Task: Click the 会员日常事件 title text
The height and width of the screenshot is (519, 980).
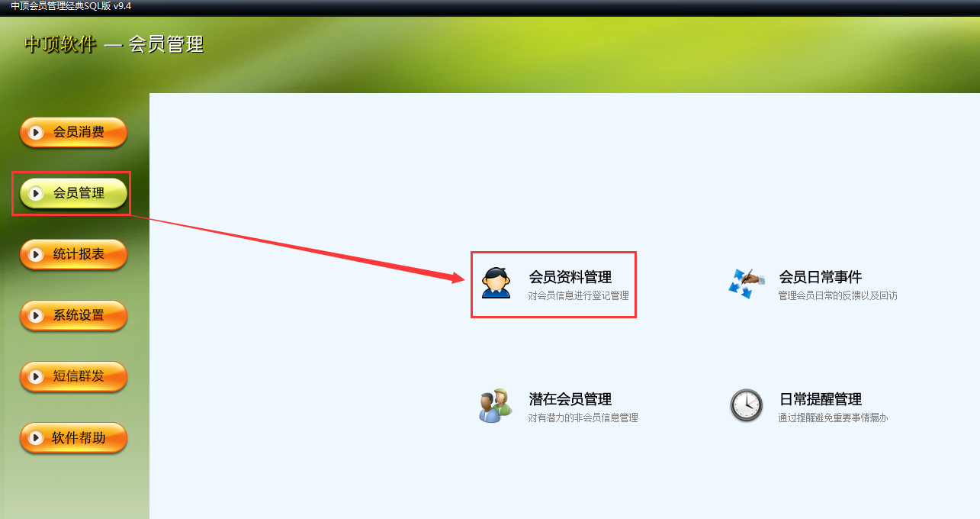Action: pyautogui.click(x=820, y=277)
